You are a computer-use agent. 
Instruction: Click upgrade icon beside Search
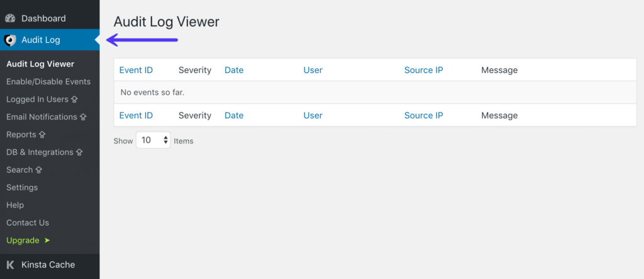39,170
